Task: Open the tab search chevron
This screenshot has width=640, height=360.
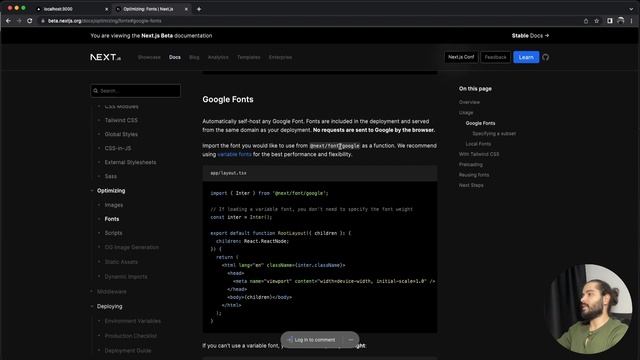Action: (631, 9)
